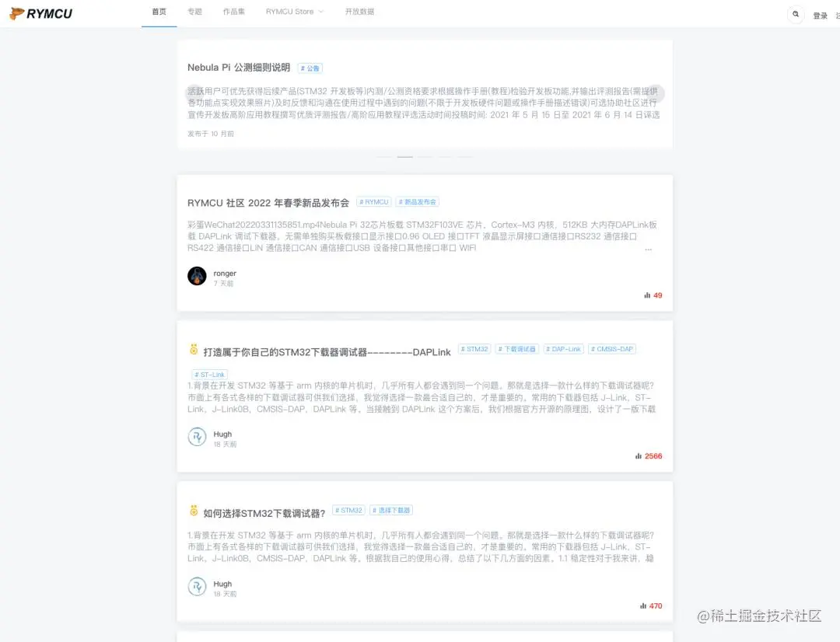Open the search icon in the top bar

coord(796,15)
